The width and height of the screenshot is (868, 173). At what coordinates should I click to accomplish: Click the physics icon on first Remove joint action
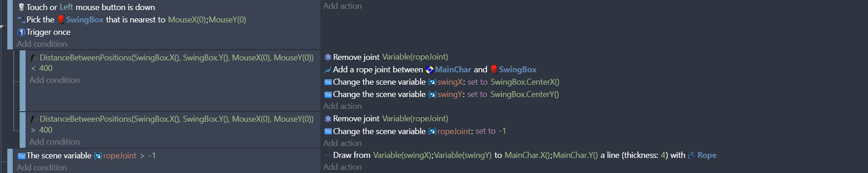[328, 57]
